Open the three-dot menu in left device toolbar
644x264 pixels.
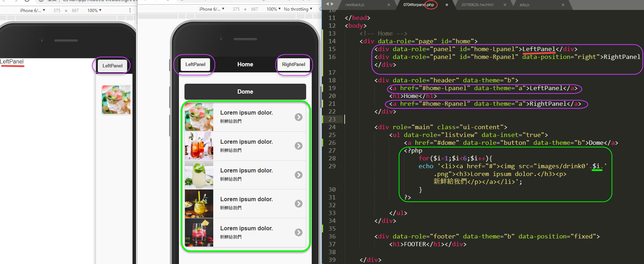130,10
